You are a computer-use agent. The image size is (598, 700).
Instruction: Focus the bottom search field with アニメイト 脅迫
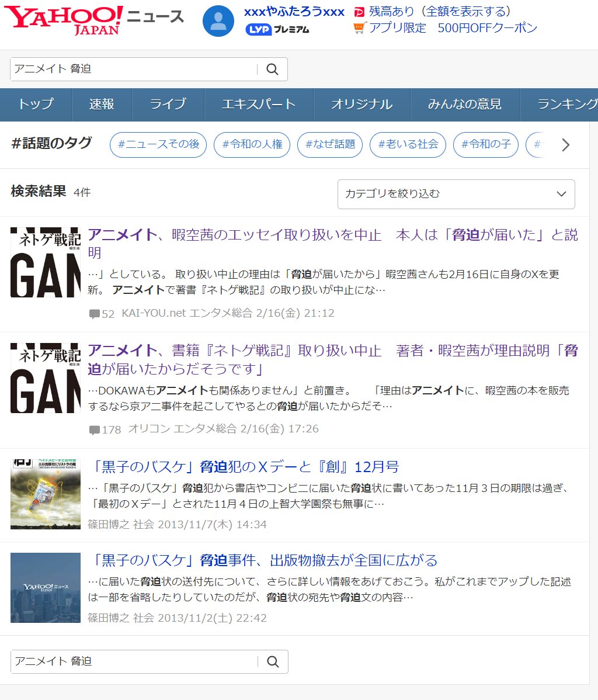[x=134, y=661]
